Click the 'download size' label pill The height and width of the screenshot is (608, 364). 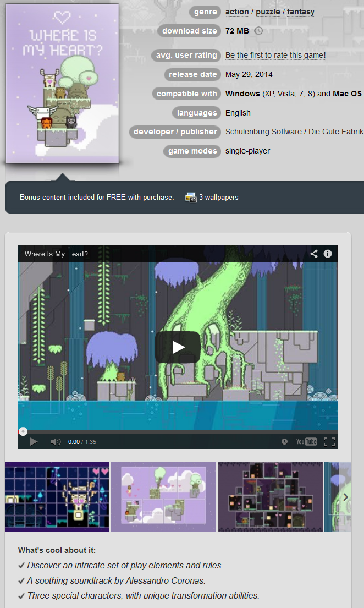[x=189, y=31]
